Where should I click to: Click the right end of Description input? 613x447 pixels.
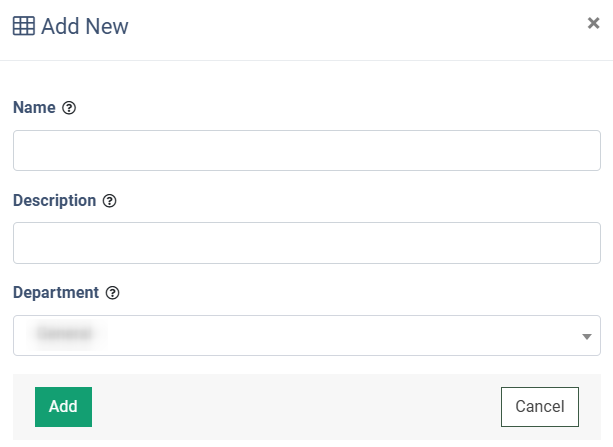(585, 243)
